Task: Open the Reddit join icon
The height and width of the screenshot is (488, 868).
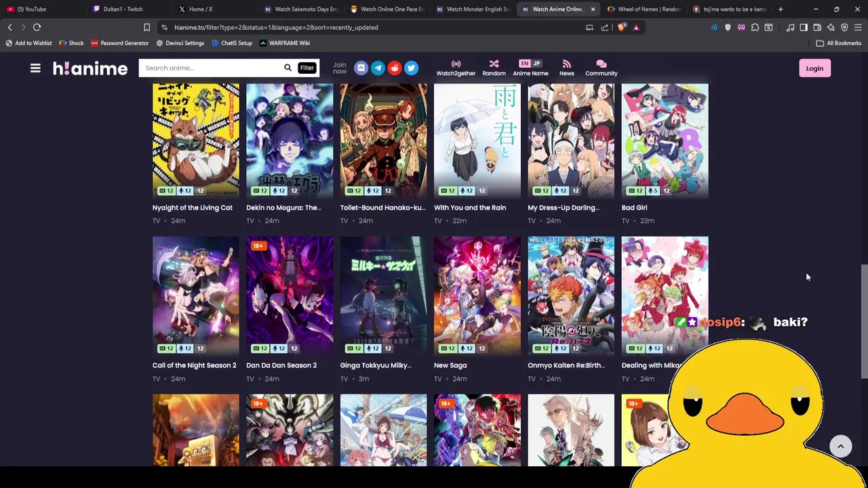Action: [395, 68]
